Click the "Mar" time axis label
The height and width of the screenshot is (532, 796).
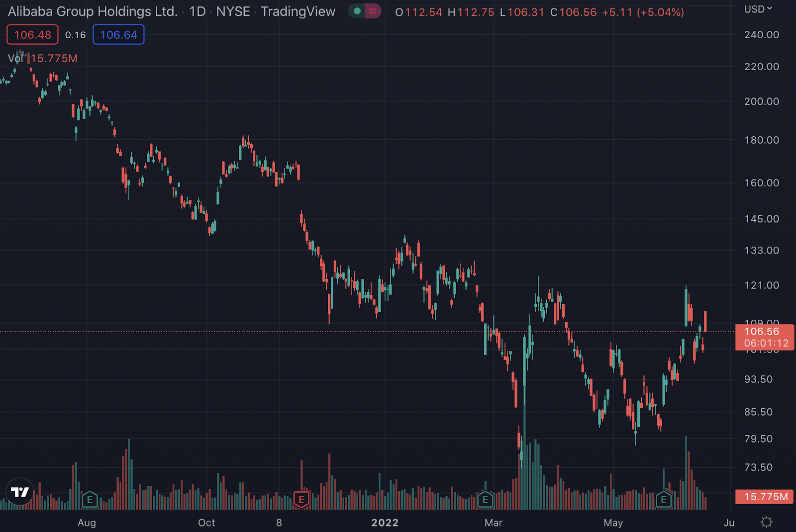(x=494, y=523)
